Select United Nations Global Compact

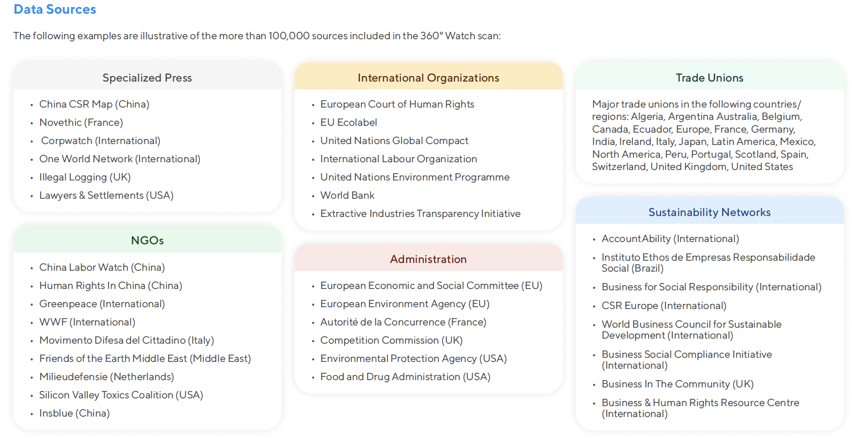tap(394, 141)
